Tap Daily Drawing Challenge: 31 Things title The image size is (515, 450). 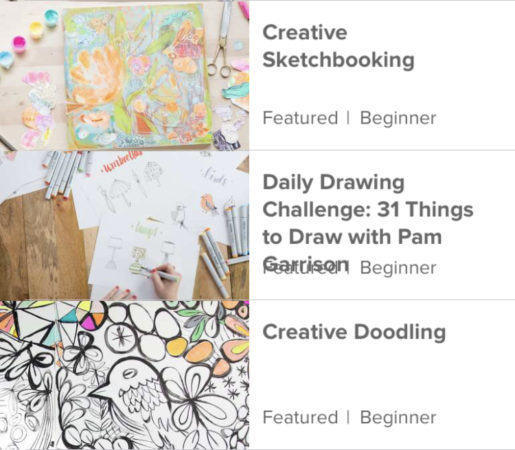coord(368,223)
